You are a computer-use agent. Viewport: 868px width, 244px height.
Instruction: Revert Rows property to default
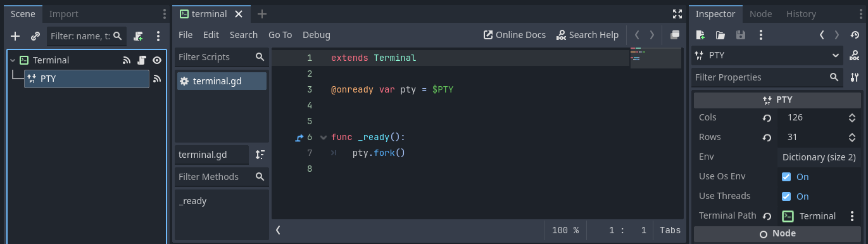pos(767,138)
